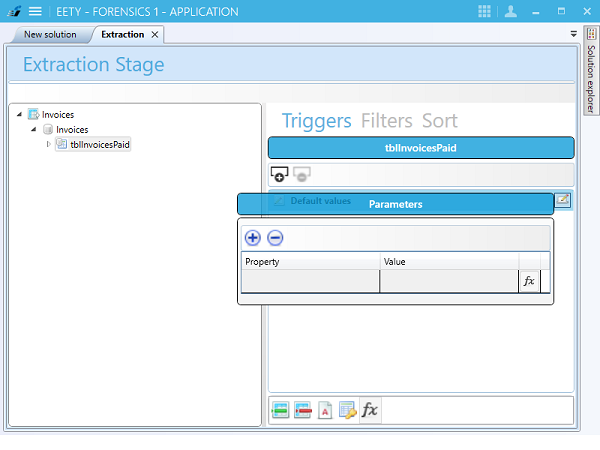Open the Sort section
The image size is (600, 450).
440,121
